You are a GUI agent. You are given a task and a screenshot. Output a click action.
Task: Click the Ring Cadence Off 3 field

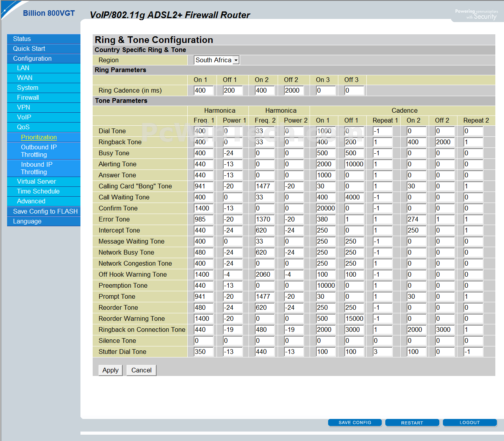point(354,90)
